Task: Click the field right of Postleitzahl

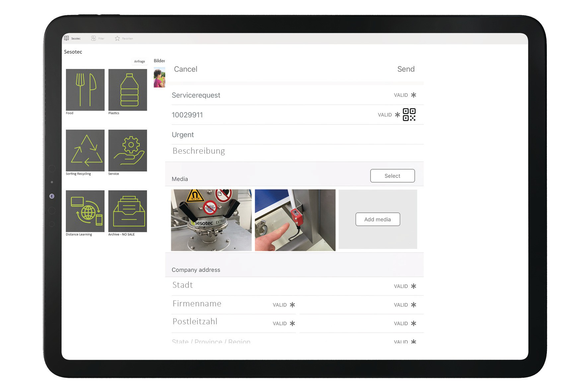Action: click(x=362, y=323)
